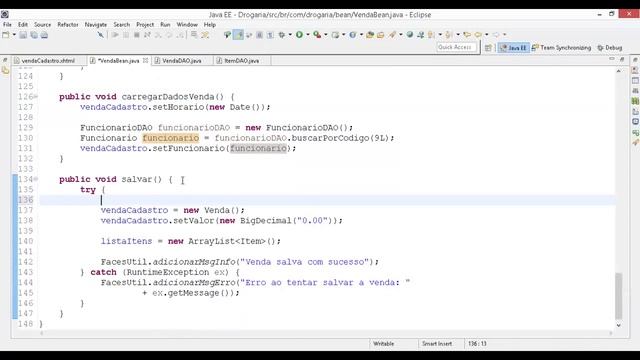Switch to the Java EE perspective
The height and width of the screenshot is (360, 640).
pyautogui.click(x=513, y=48)
